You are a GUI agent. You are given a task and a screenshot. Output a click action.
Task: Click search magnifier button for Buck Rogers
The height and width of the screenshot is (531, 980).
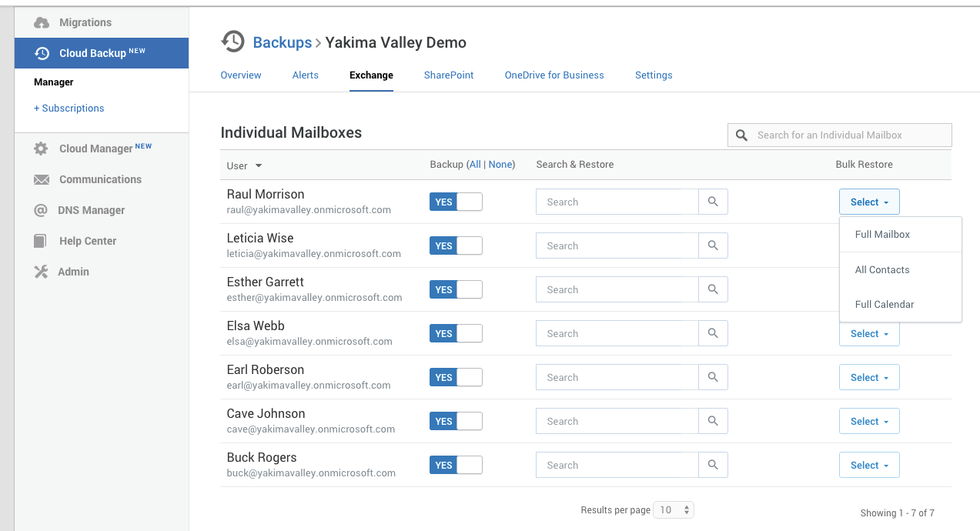coord(713,465)
